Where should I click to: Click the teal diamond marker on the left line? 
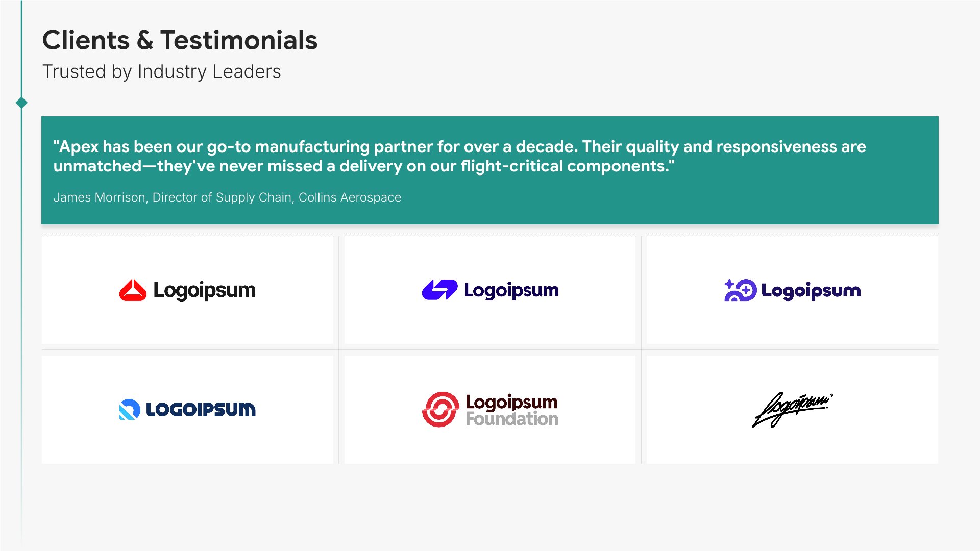(21, 103)
